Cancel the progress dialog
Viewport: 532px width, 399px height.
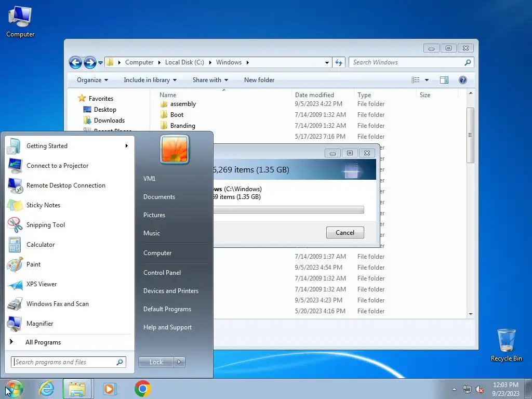(345, 232)
